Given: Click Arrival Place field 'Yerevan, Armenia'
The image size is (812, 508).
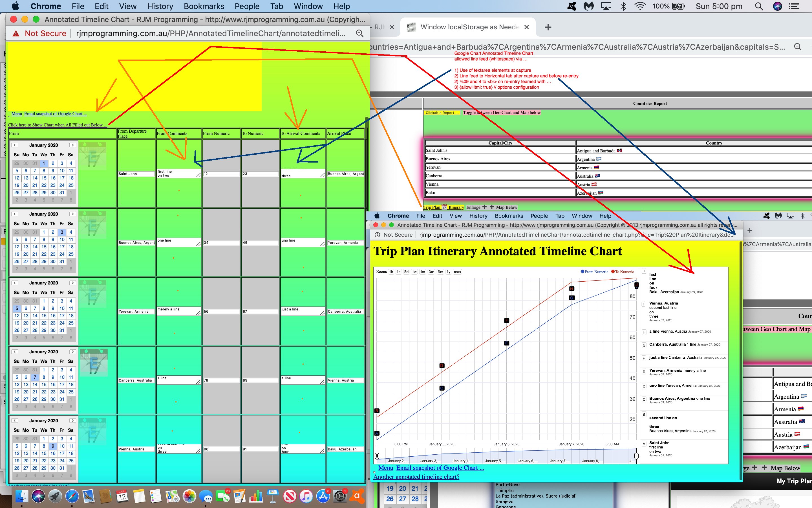Looking at the screenshot, I should (346, 243).
